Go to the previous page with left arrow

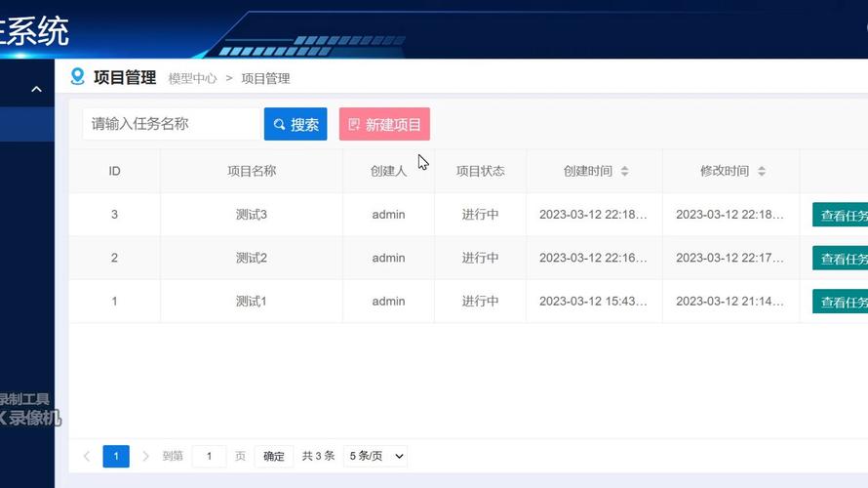tap(87, 457)
